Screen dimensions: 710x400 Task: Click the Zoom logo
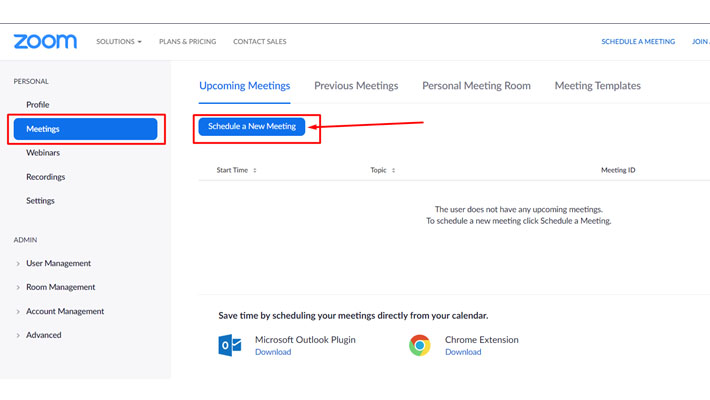point(45,41)
